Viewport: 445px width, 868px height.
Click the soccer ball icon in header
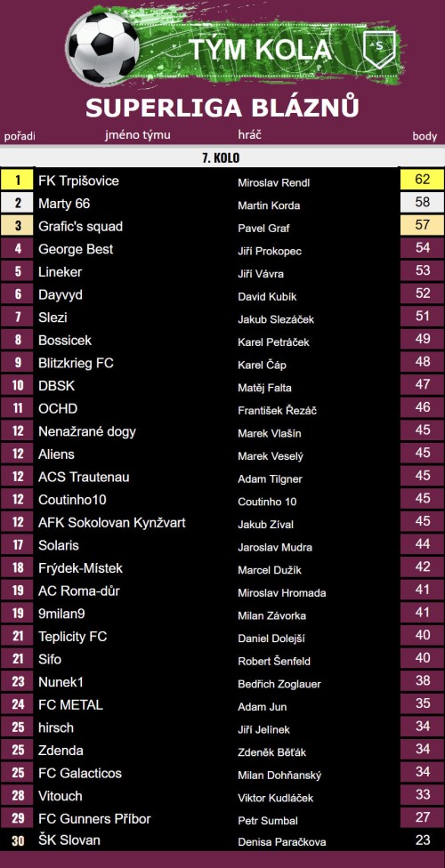click(x=102, y=49)
